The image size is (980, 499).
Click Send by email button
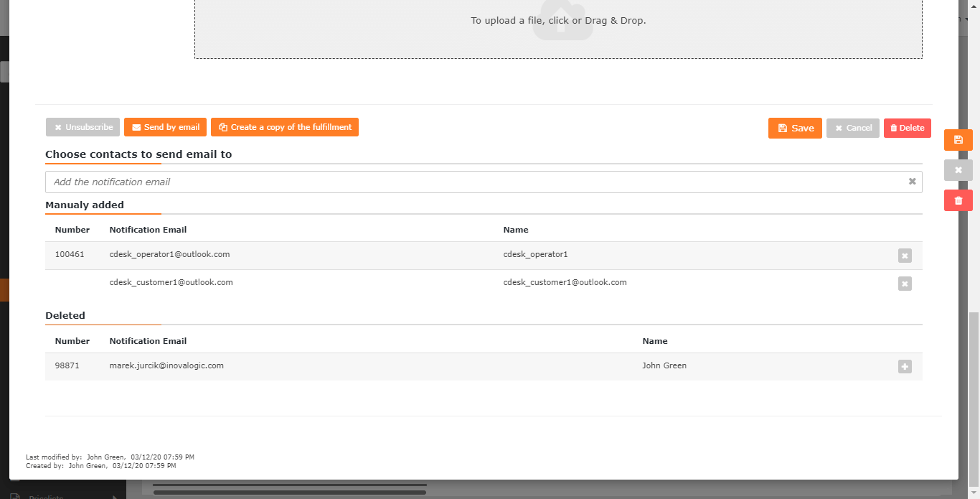coord(166,127)
